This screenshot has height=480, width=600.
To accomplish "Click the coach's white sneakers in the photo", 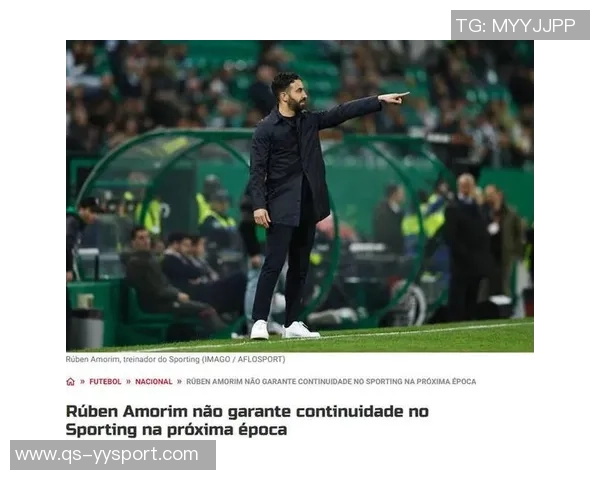I will [x=284, y=330].
